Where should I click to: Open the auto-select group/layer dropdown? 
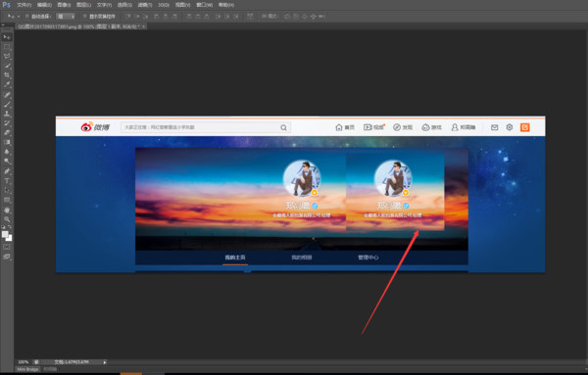click(x=66, y=16)
